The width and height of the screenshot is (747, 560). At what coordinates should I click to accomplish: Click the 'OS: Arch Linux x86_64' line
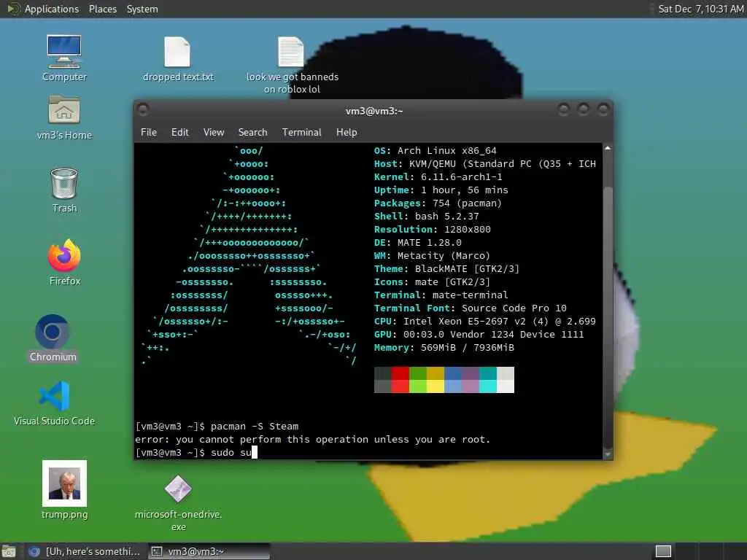point(435,150)
